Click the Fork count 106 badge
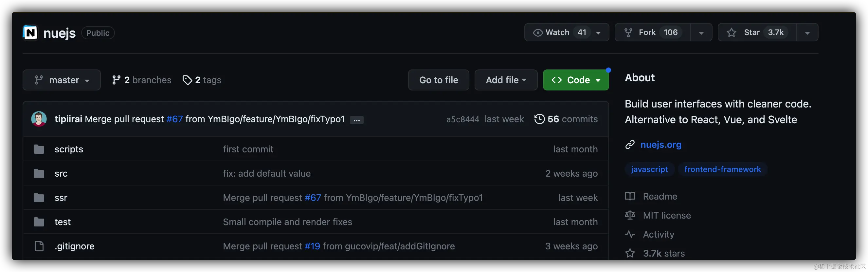Viewport: 868px width, 272px height. [x=671, y=32]
